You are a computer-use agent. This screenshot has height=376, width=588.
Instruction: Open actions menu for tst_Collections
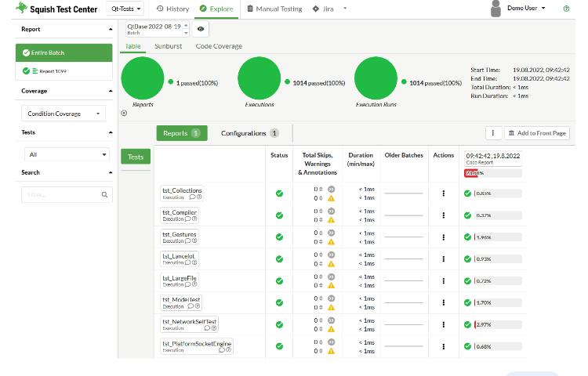click(443, 193)
